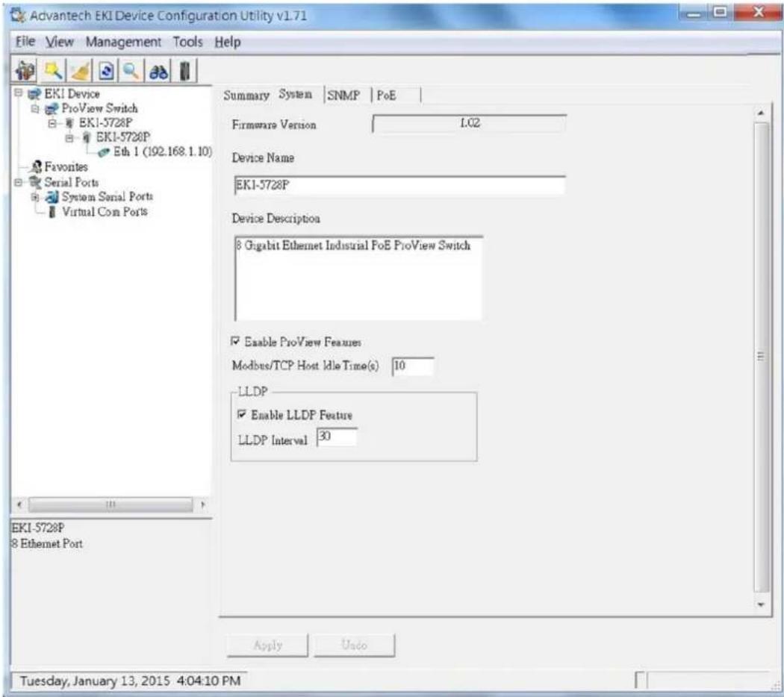Click the settings panel vertical scrollbar thumb
Image resolution: width=784 pixels, height=697 pixels.
click(x=761, y=357)
